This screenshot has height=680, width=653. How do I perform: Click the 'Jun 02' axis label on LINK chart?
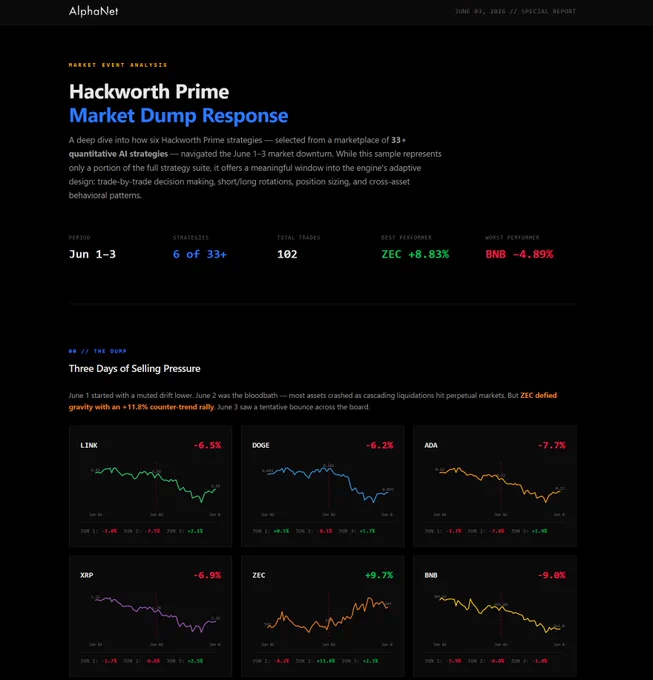(x=156, y=515)
